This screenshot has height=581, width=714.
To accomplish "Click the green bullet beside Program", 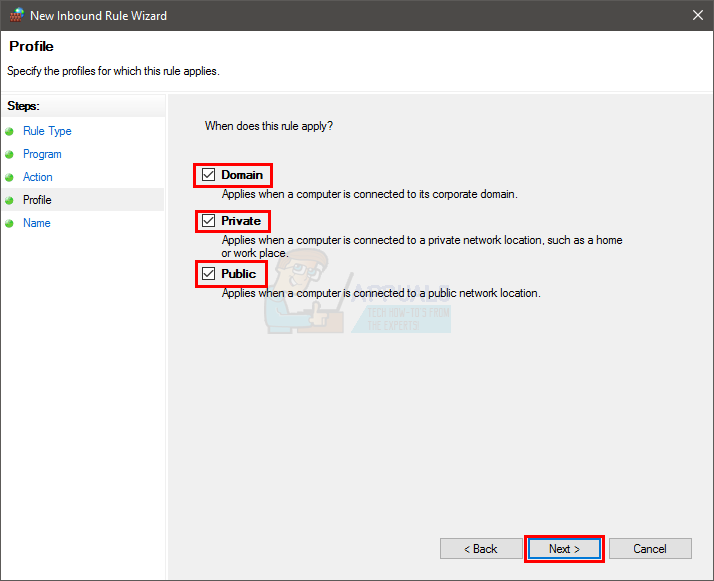I will click(10, 154).
